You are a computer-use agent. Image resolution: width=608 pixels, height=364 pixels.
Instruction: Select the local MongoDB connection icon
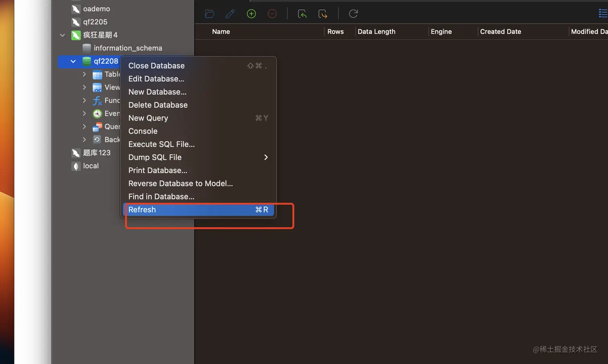pyautogui.click(x=76, y=166)
